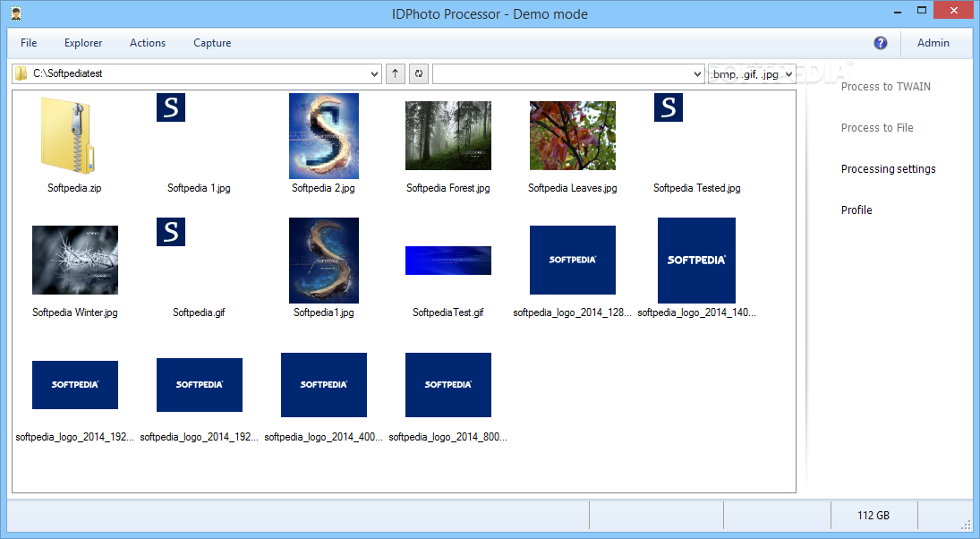
Task: Click Process to File
Action: [877, 127]
